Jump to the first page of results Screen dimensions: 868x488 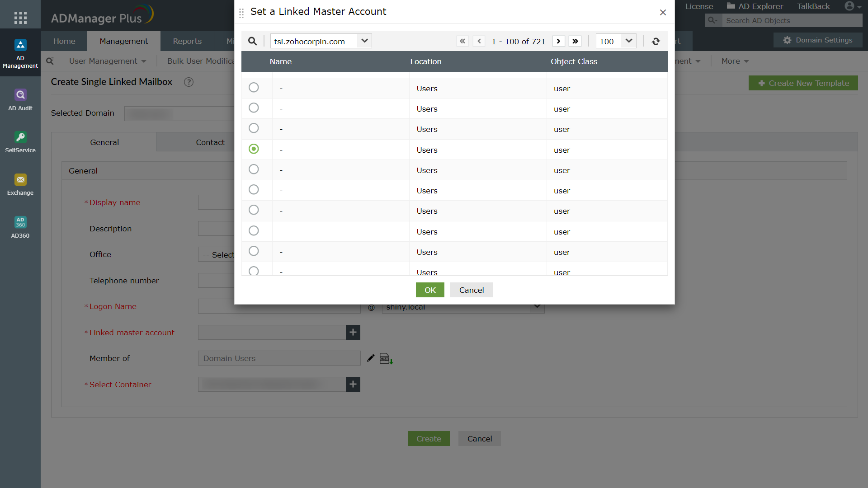pos(462,41)
